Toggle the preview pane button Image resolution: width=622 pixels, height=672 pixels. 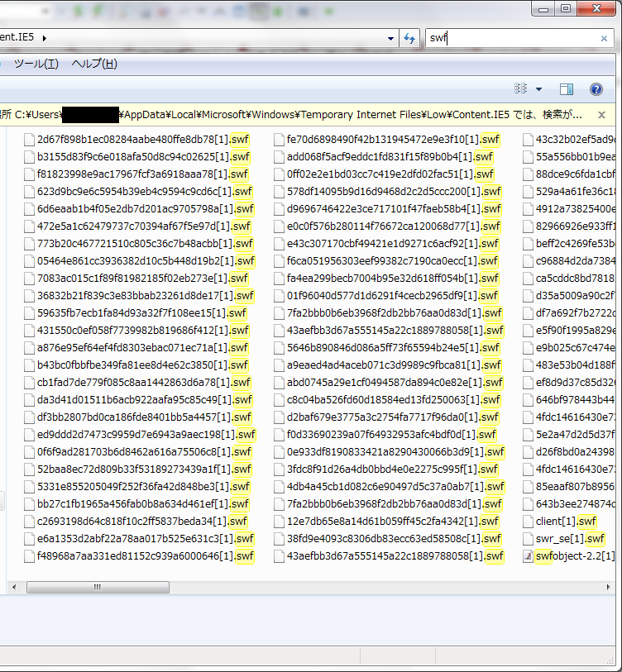tap(567, 89)
